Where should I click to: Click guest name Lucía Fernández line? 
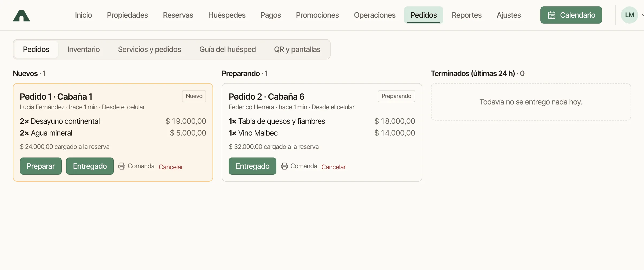click(82, 107)
